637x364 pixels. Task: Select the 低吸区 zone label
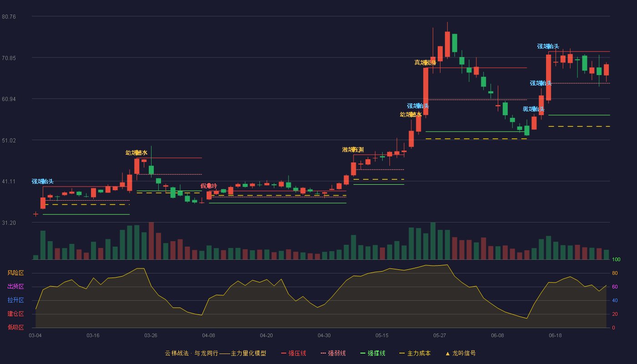click(x=15, y=327)
